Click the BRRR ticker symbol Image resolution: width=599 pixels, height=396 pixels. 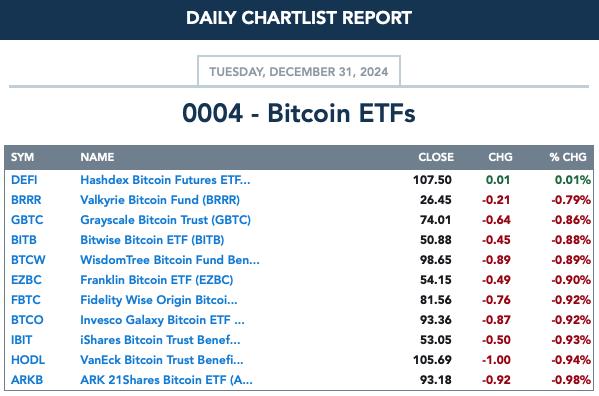pos(26,200)
